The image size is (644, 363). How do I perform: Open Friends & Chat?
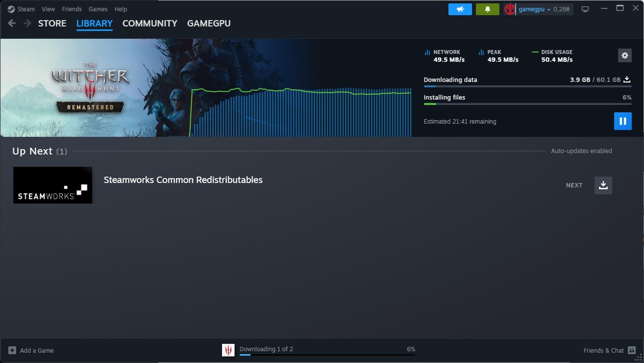coord(610,350)
